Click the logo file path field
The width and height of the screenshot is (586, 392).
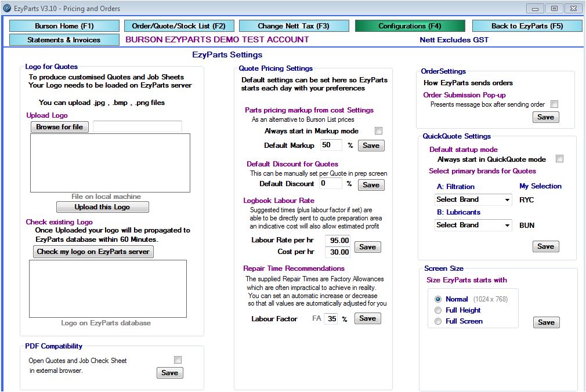coord(138,126)
